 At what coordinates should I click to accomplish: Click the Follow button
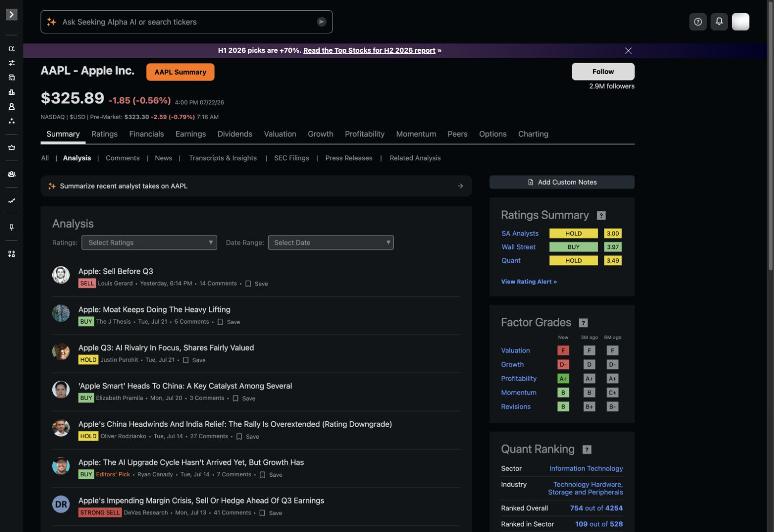[603, 72]
